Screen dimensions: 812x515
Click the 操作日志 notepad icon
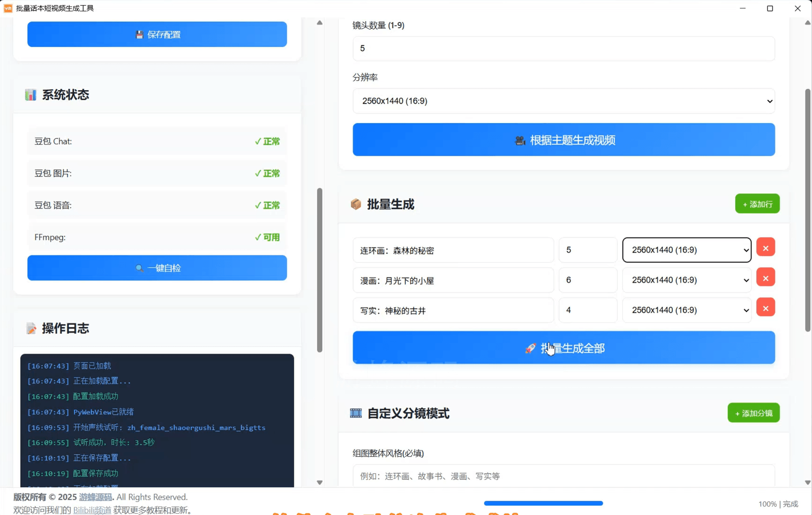coord(31,328)
